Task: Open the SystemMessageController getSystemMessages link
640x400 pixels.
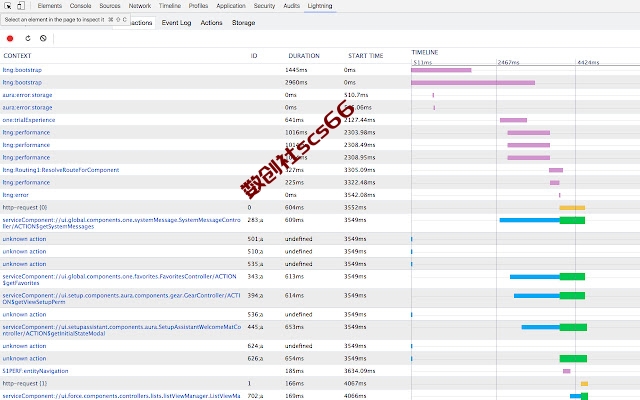Action: tap(122, 223)
